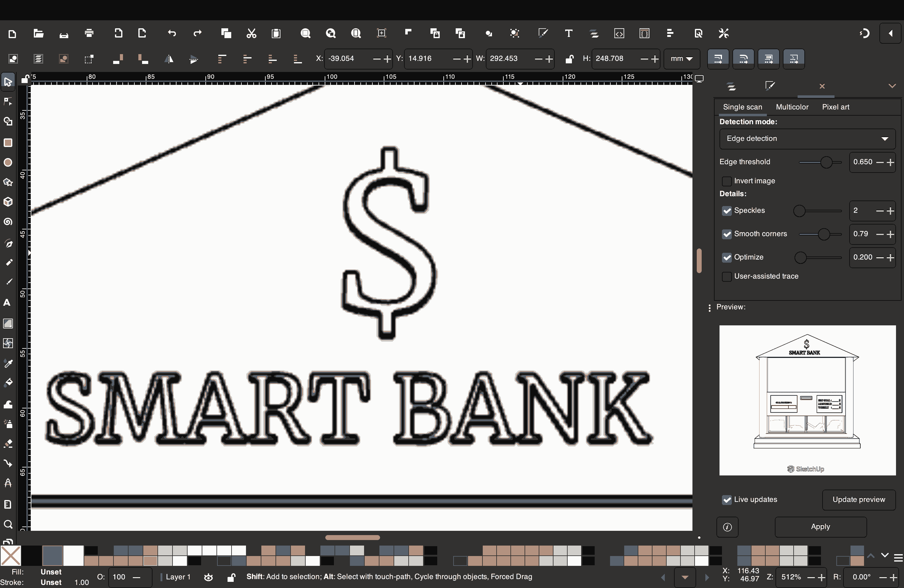Disable Live updates checkbox
Image resolution: width=904 pixels, height=588 pixels.
point(727,500)
